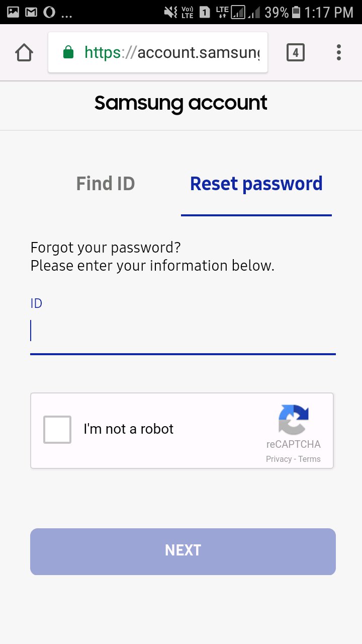Tap the SIM 1 indicator icon

tap(205, 12)
